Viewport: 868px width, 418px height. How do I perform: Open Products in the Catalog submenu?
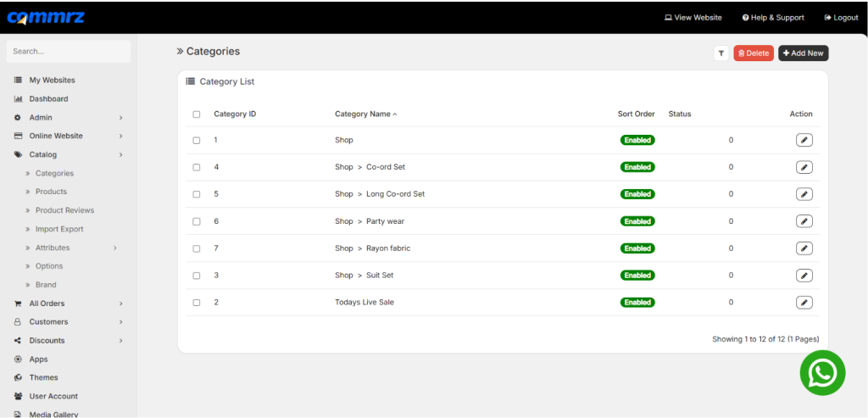(51, 192)
